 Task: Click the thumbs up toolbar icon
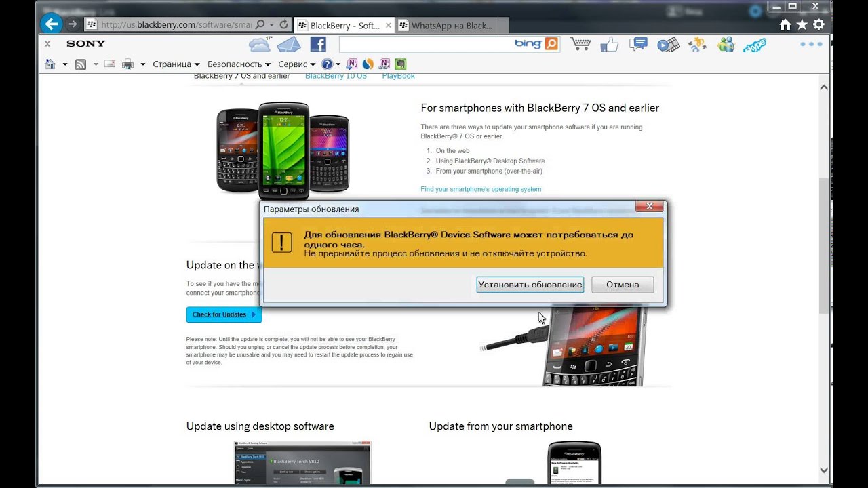point(609,45)
